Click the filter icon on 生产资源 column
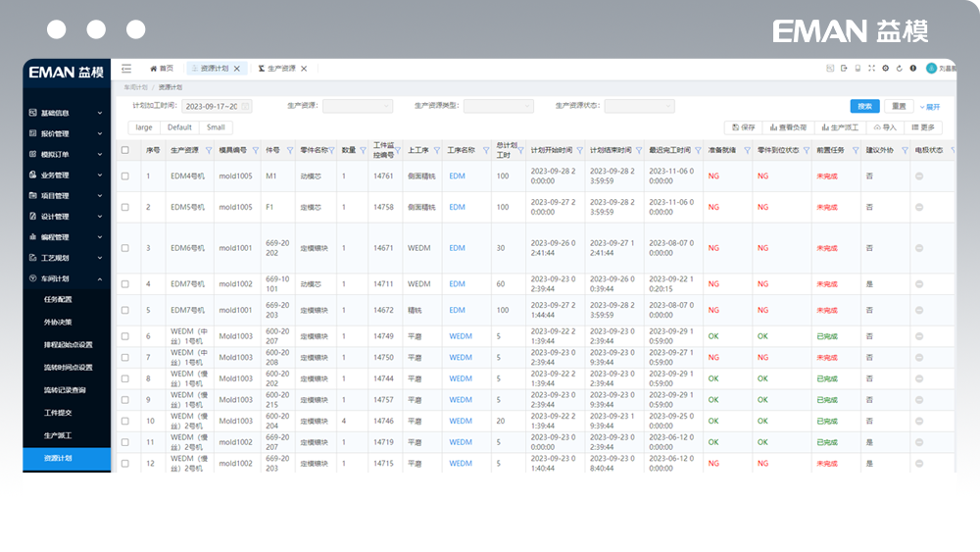The height and width of the screenshot is (552, 980). (x=208, y=151)
